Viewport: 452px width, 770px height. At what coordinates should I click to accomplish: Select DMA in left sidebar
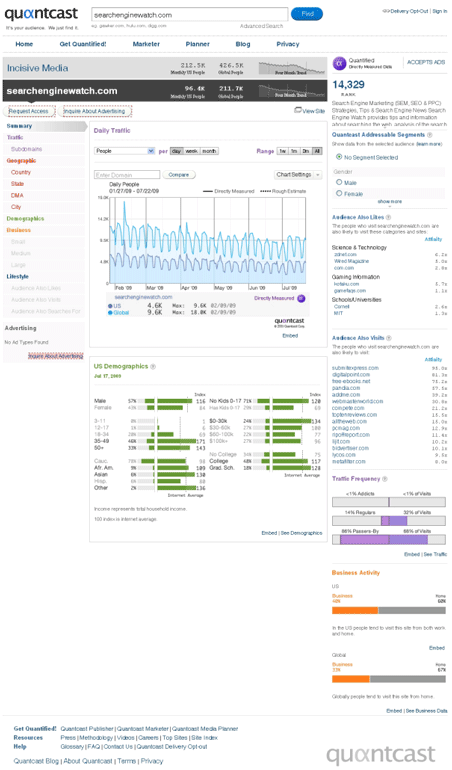pyautogui.click(x=17, y=195)
